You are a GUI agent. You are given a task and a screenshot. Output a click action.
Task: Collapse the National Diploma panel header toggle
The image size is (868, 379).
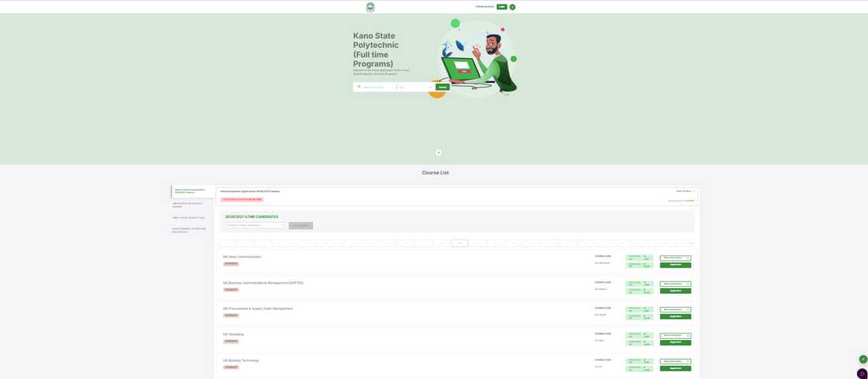(x=685, y=191)
